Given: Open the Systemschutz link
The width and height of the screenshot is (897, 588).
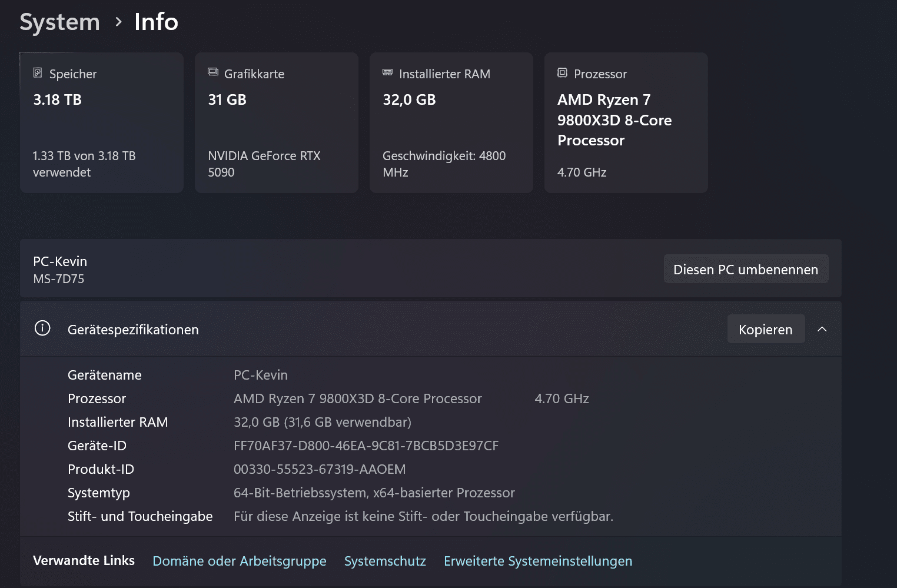Looking at the screenshot, I should (x=385, y=561).
